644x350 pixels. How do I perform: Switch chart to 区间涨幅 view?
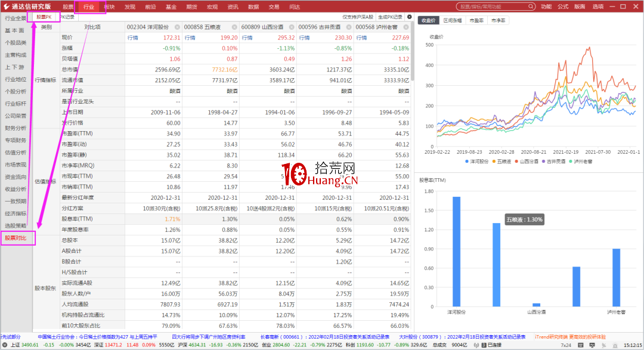tap(452, 20)
